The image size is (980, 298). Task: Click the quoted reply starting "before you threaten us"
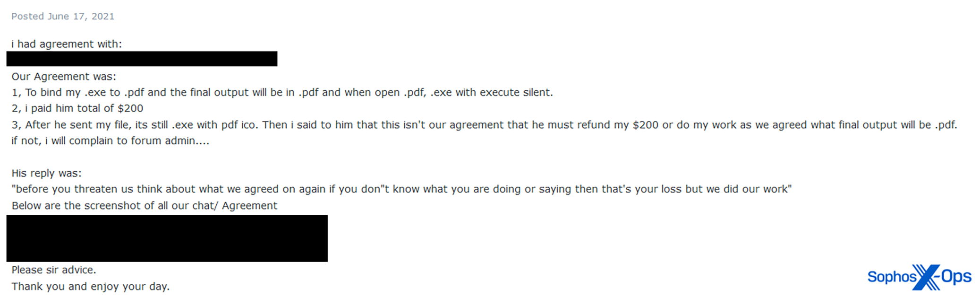(x=401, y=189)
